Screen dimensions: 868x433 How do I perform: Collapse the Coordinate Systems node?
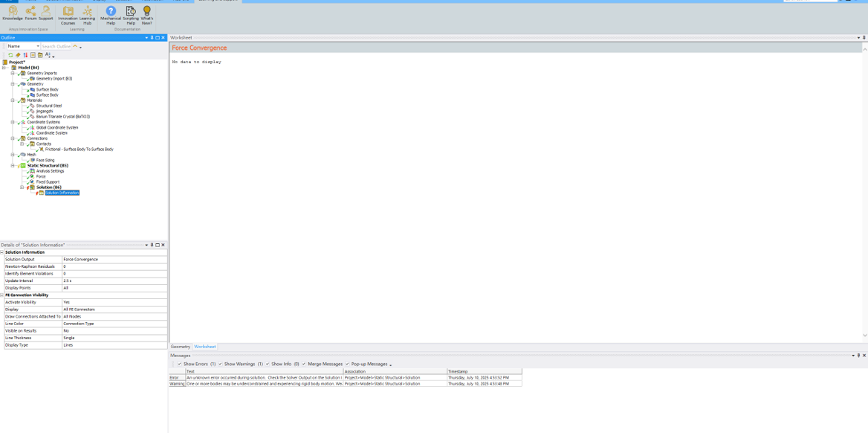pos(13,122)
